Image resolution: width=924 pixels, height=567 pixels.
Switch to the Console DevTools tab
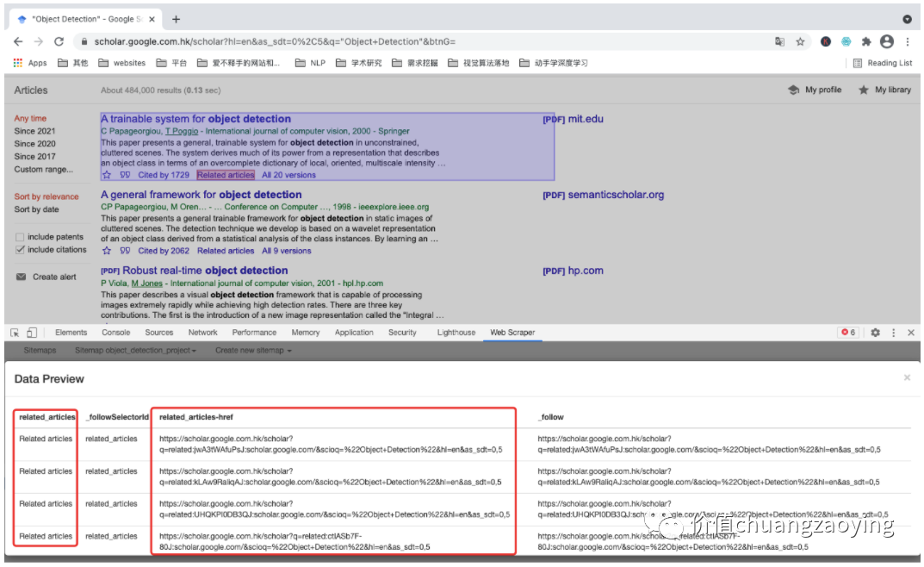click(116, 333)
